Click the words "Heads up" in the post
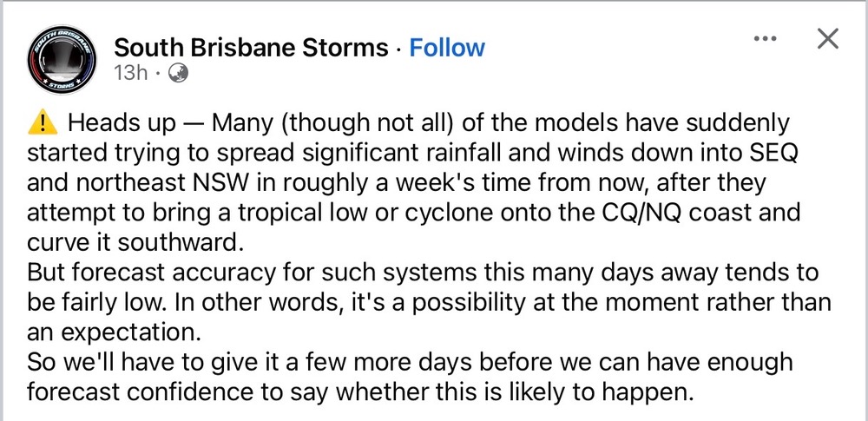The width and height of the screenshot is (868, 421). tap(122, 122)
